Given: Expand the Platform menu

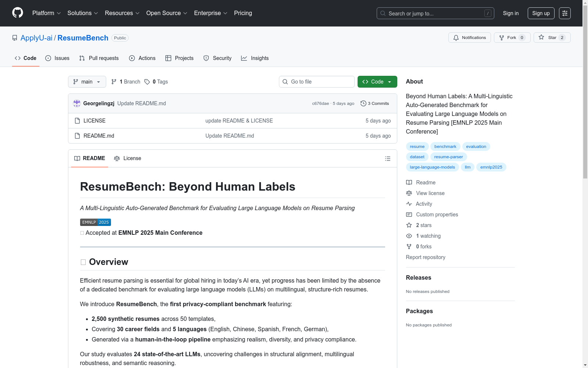Looking at the screenshot, I should (x=47, y=13).
